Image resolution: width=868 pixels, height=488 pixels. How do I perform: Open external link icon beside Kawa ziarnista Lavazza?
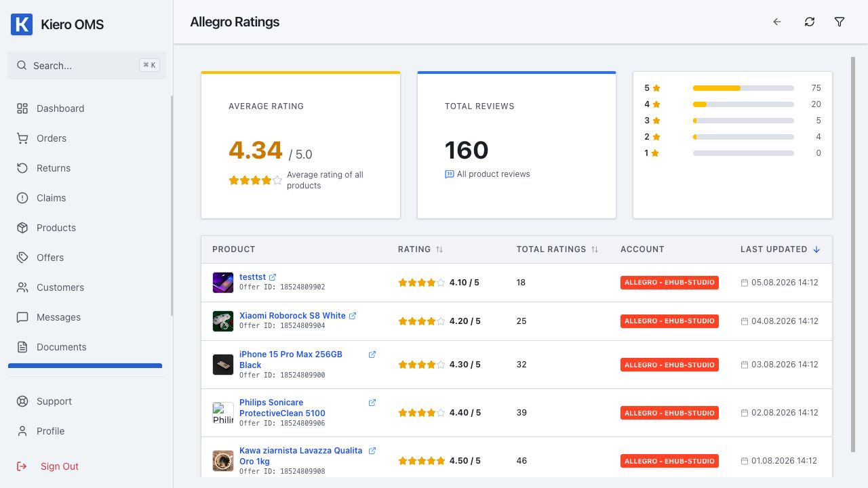(x=372, y=451)
